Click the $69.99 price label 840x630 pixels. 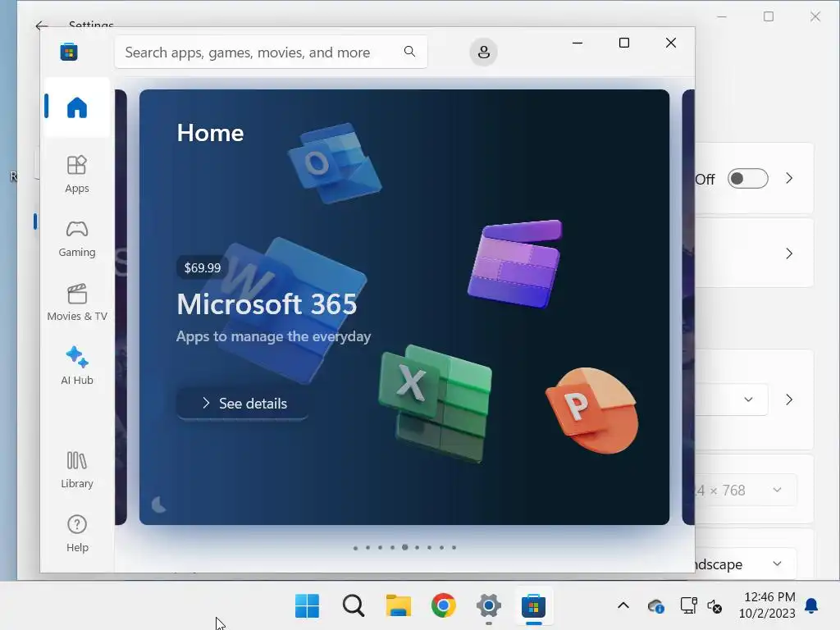[x=203, y=267]
